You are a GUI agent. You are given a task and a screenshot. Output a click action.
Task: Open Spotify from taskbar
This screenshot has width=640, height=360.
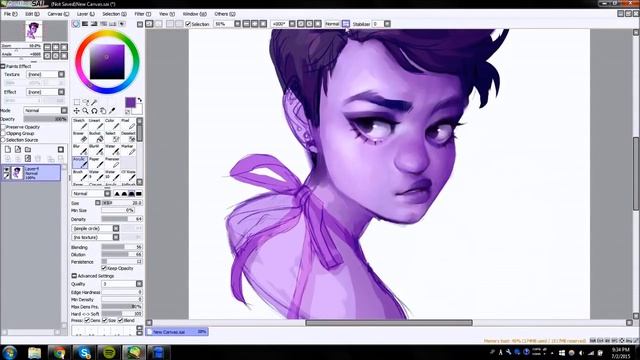point(109,352)
